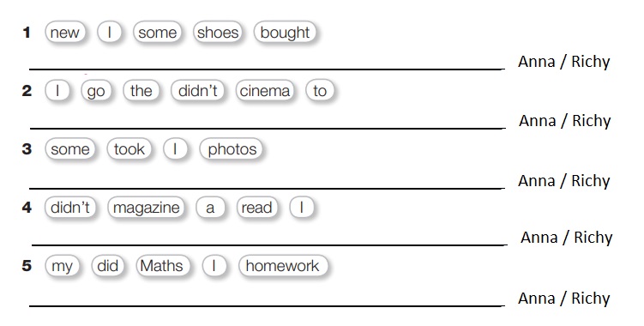Image resolution: width=644 pixels, height=326 pixels.
Task: Click the word 'a' in sentence 4
Action: [210, 208]
